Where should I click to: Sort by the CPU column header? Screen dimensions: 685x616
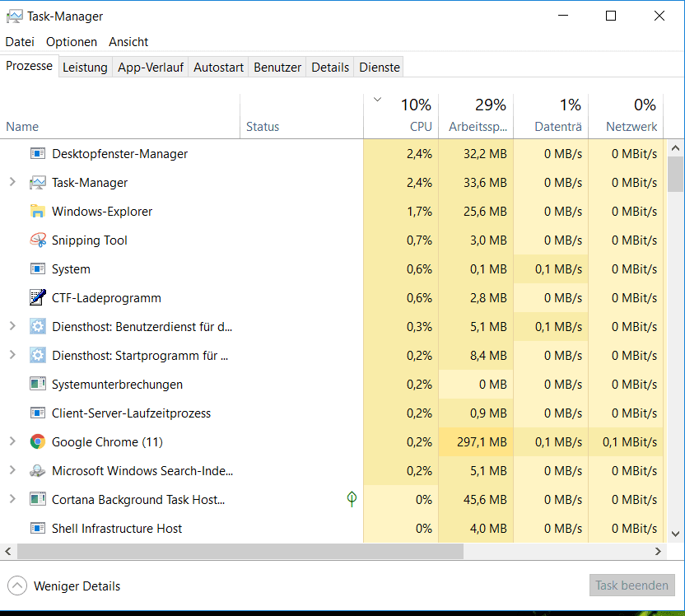point(401,116)
